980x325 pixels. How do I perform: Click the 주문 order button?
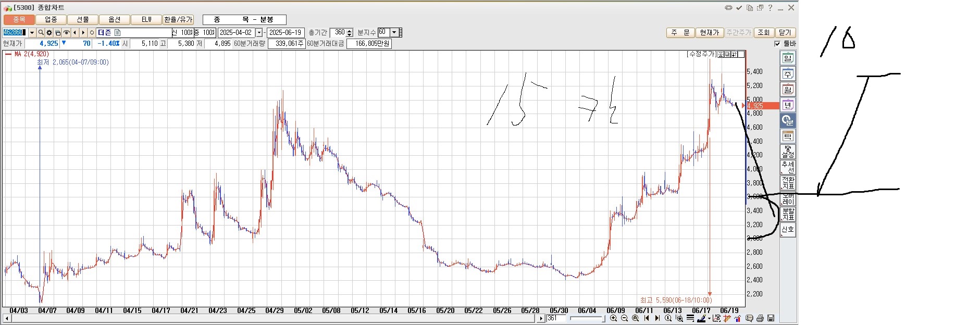pyautogui.click(x=680, y=32)
